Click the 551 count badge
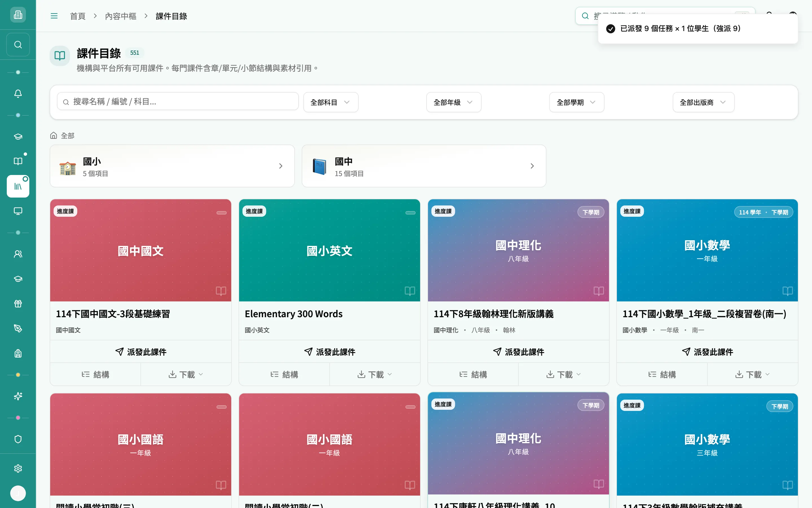812x508 pixels. [134, 53]
